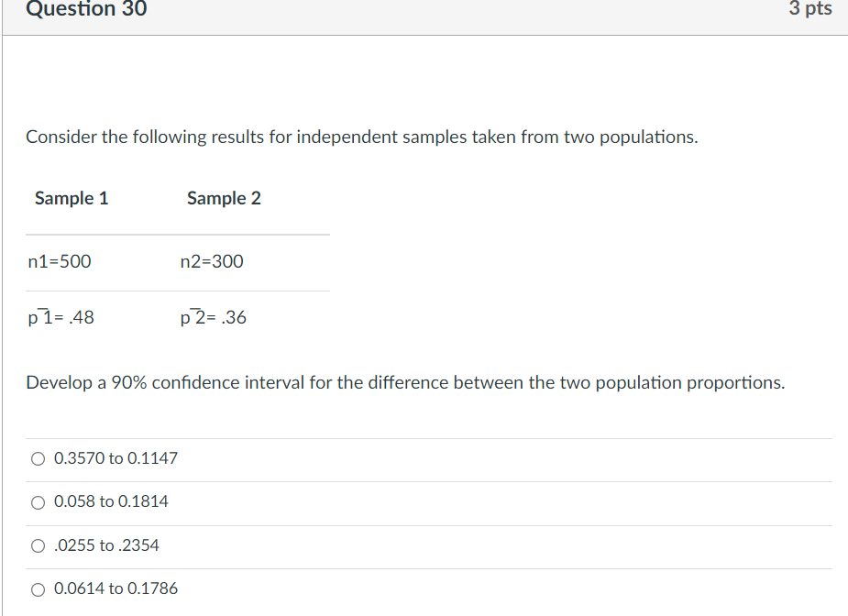Click the 'Question 30' heading
This screenshot has width=848, height=616.
[86, 9]
